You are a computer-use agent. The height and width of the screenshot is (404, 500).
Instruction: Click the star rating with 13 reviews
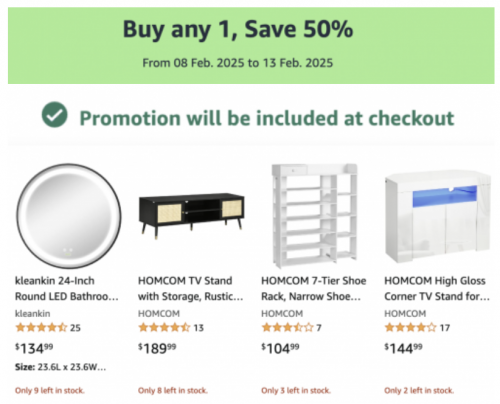[164, 328]
